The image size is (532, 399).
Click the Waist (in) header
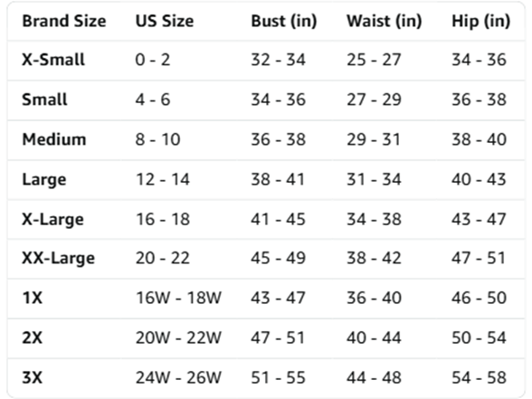pos(384,21)
